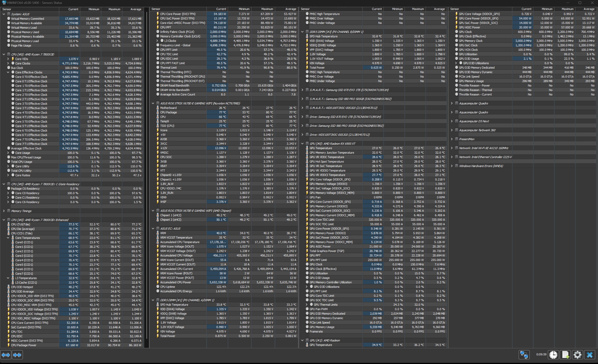This screenshot has height=364, width=598.
Task: Expand the Core Clocks row
Action: click(8, 63)
